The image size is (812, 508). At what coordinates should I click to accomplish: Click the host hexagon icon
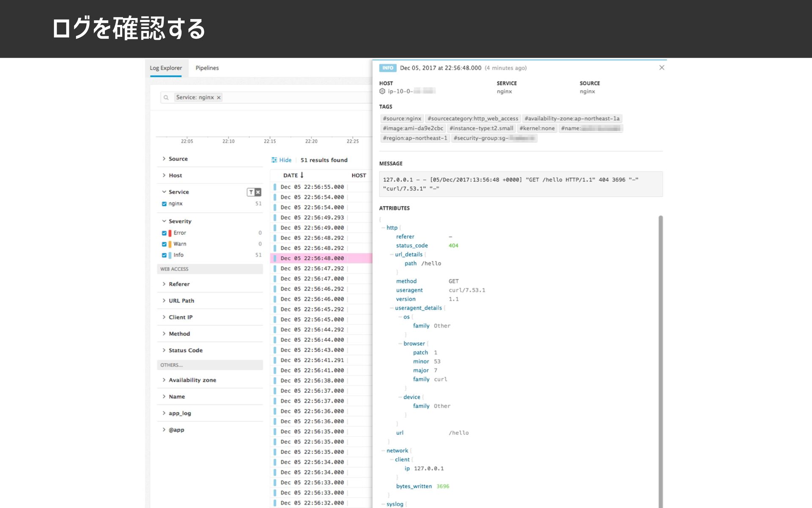382,91
